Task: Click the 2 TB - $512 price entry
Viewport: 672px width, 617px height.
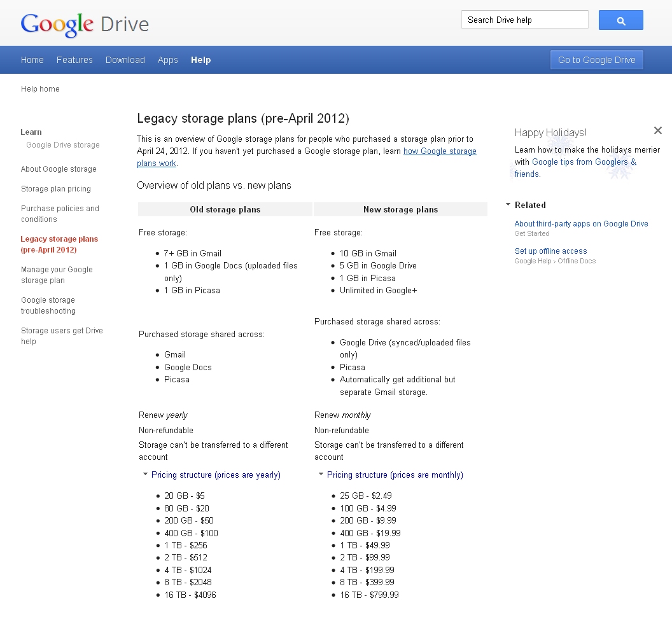Action: 186,557
